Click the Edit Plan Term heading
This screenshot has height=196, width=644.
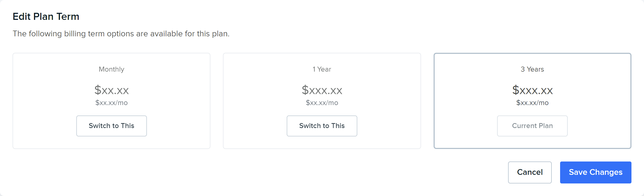pyautogui.click(x=46, y=16)
